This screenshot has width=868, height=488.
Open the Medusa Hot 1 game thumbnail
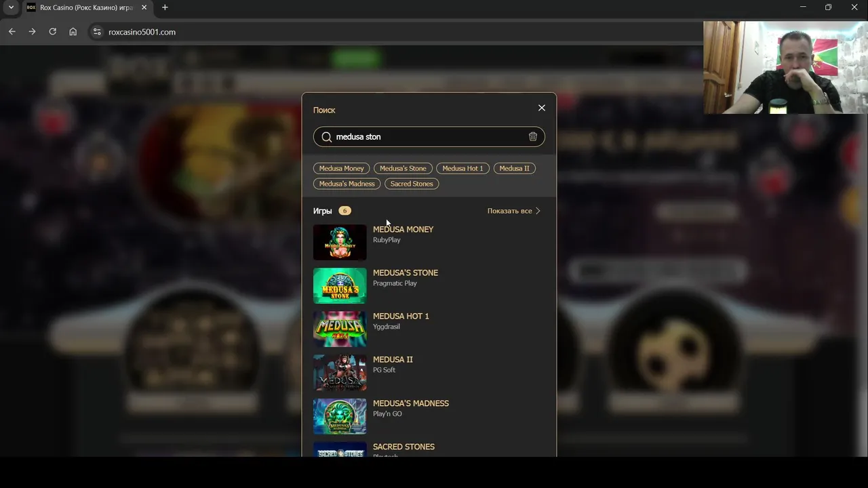[x=340, y=329]
